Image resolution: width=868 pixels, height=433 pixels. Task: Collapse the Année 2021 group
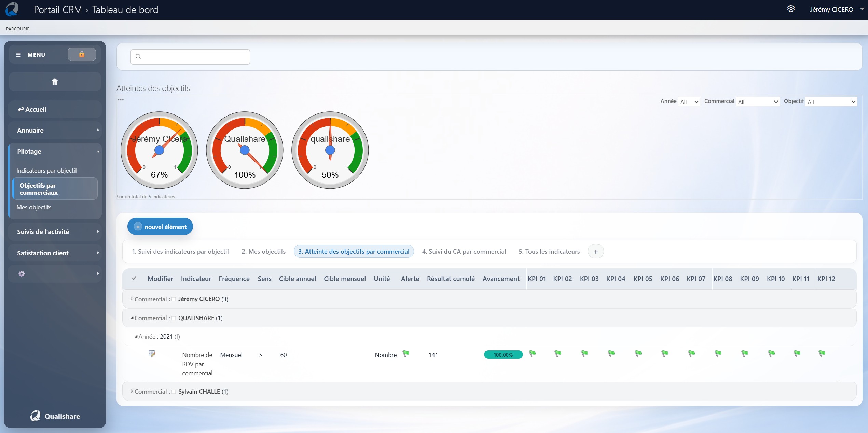pos(136,337)
